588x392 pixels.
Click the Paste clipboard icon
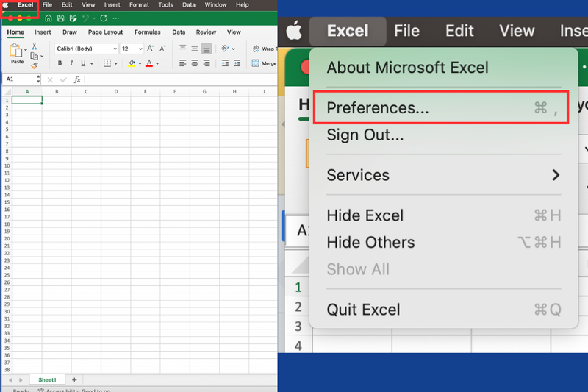(x=15, y=50)
